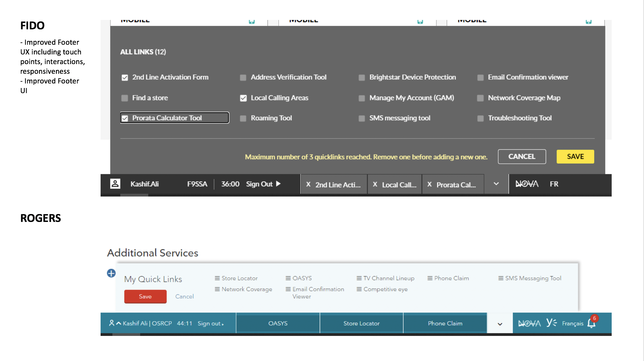Click drag handle icon next to Store Locator
Screen dimensions: 644x361
[217, 278]
